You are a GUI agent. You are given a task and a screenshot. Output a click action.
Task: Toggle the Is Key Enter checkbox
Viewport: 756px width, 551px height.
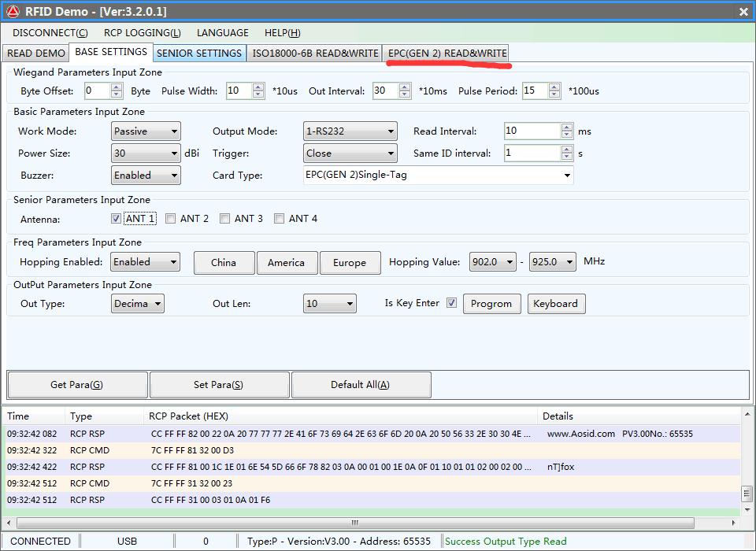click(x=451, y=303)
